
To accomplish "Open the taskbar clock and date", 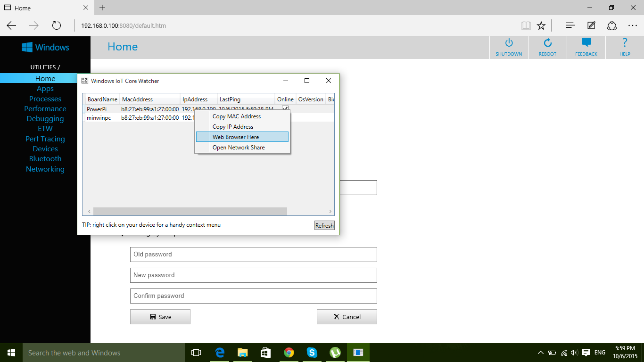I will coord(626,353).
